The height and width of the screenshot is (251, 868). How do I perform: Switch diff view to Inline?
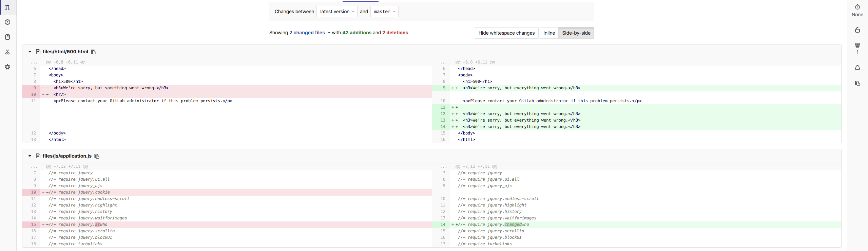[x=549, y=33]
